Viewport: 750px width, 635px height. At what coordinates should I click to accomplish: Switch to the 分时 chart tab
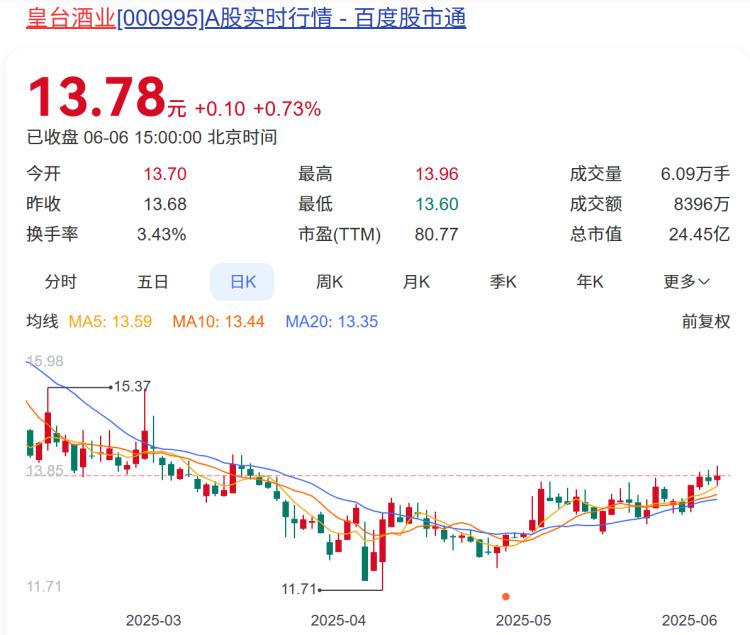[x=61, y=282]
